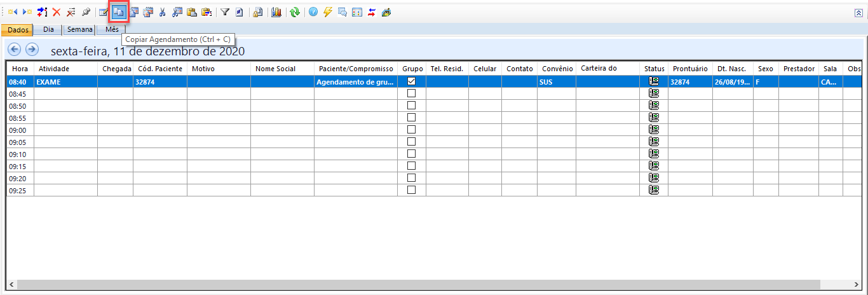Collapse the toolbar with the double chevron

click(858, 12)
